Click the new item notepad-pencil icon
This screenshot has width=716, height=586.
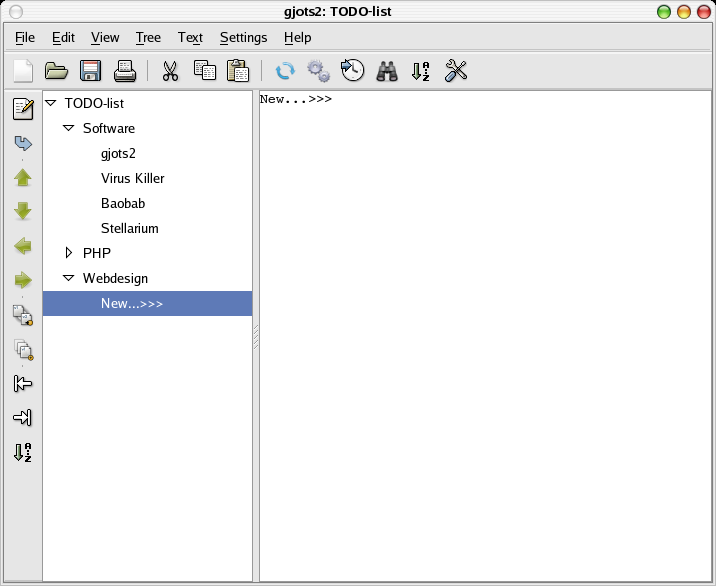(23, 109)
